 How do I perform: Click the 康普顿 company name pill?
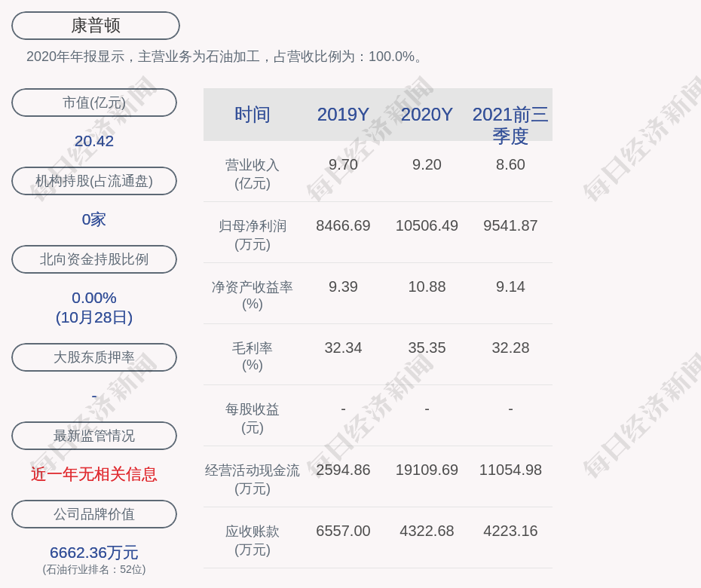[x=95, y=26]
